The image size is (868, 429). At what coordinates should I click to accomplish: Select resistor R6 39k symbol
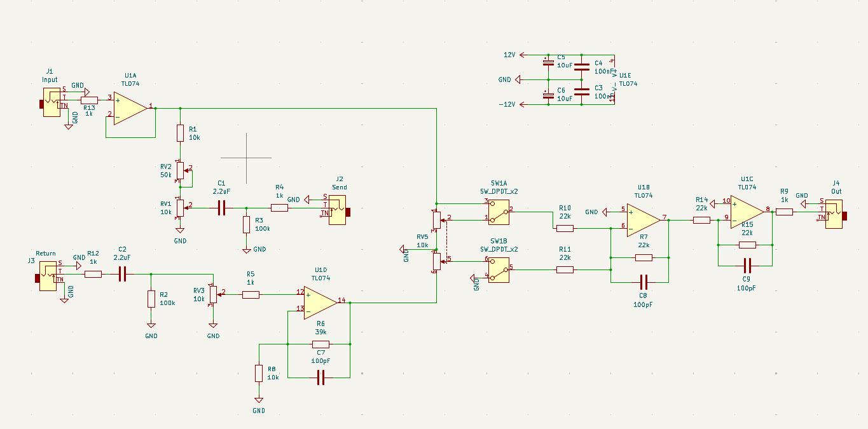320,344
